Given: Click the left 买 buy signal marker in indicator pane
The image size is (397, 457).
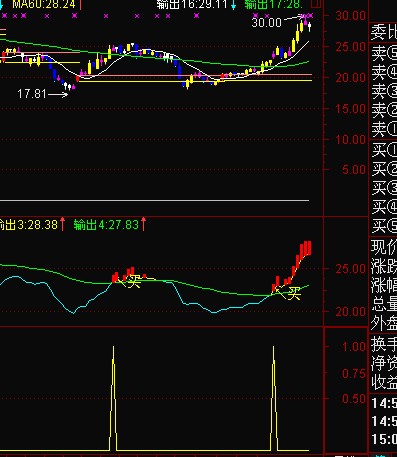Looking at the screenshot, I should click(133, 282).
